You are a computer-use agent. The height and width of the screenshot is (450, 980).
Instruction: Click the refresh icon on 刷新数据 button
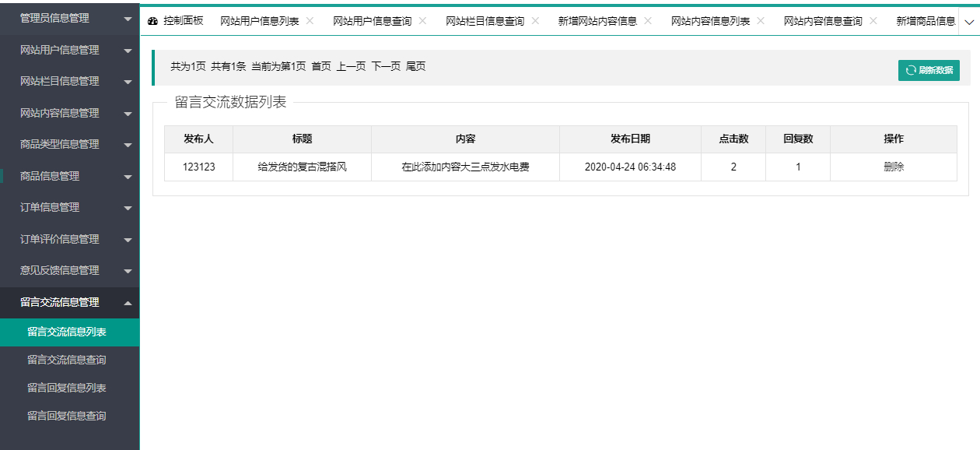911,69
